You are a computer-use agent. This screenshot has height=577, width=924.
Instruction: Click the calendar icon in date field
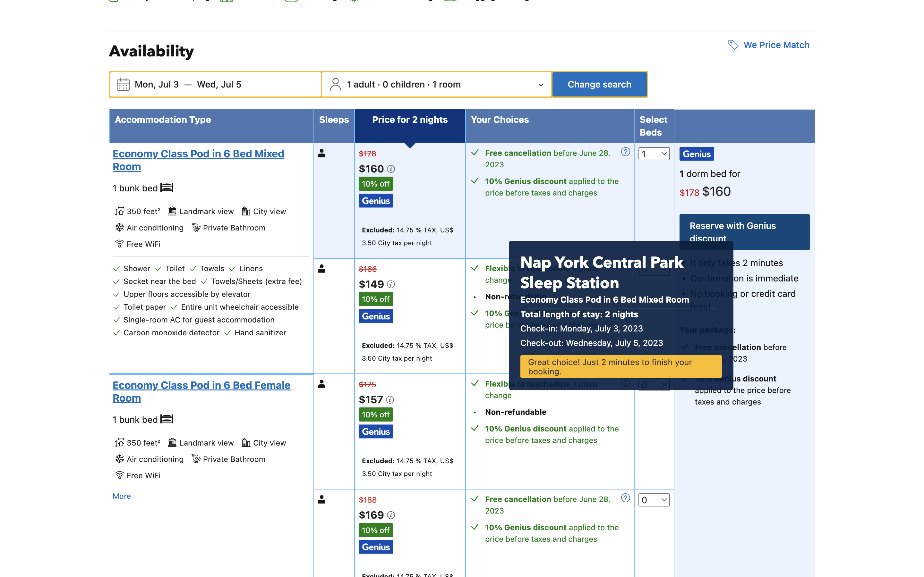click(x=123, y=84)
